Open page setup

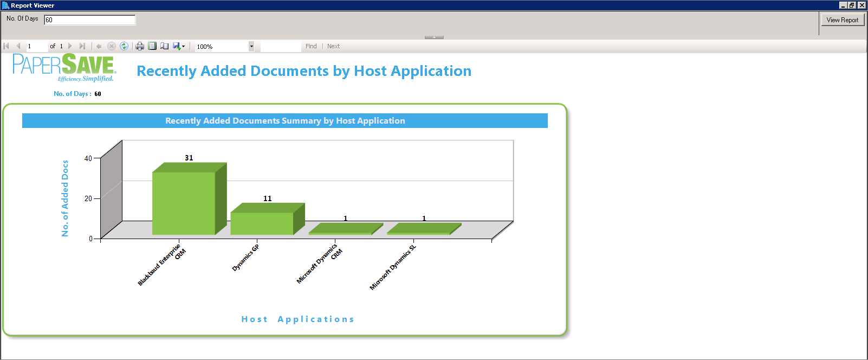(x=164, y=46)
